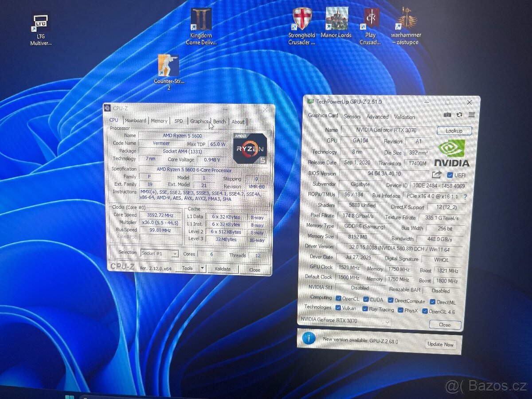The height and width of the screenshot is (399, 532).
Task: Open the LTG Multiverse desktop shortcut
Action: [41, 30]
